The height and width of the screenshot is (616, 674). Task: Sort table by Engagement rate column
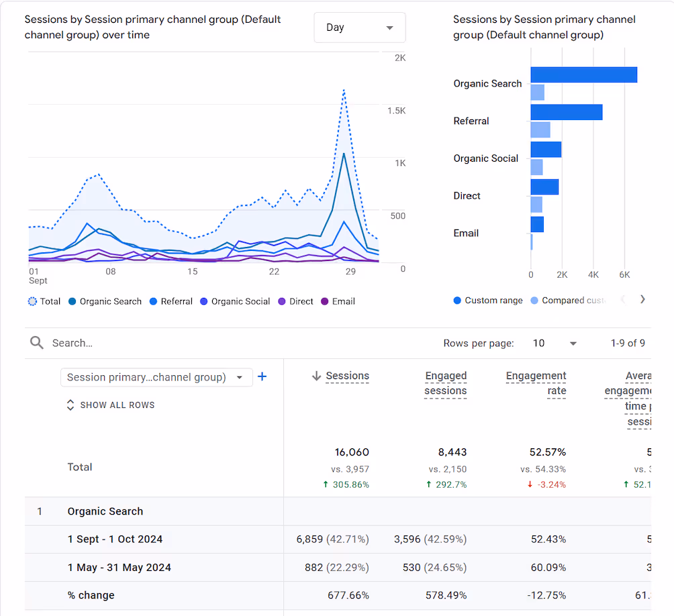[536, 383]
